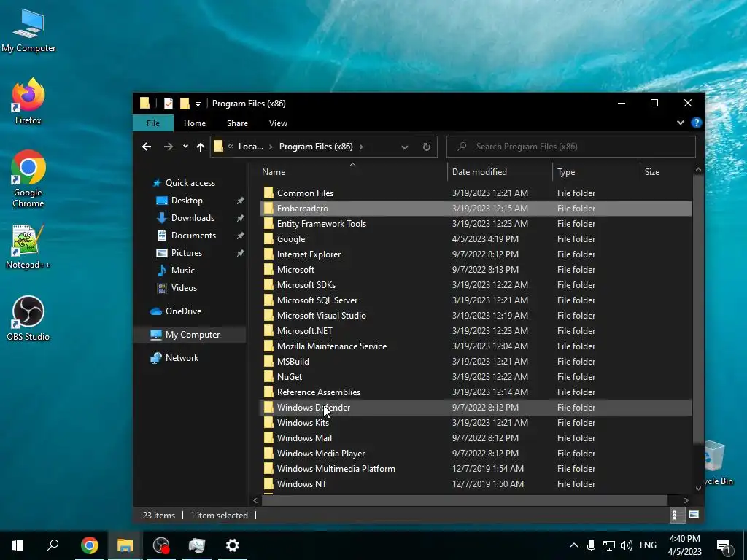Click ENG language indicator
This screenshot has height=560, width=747.
648,545
